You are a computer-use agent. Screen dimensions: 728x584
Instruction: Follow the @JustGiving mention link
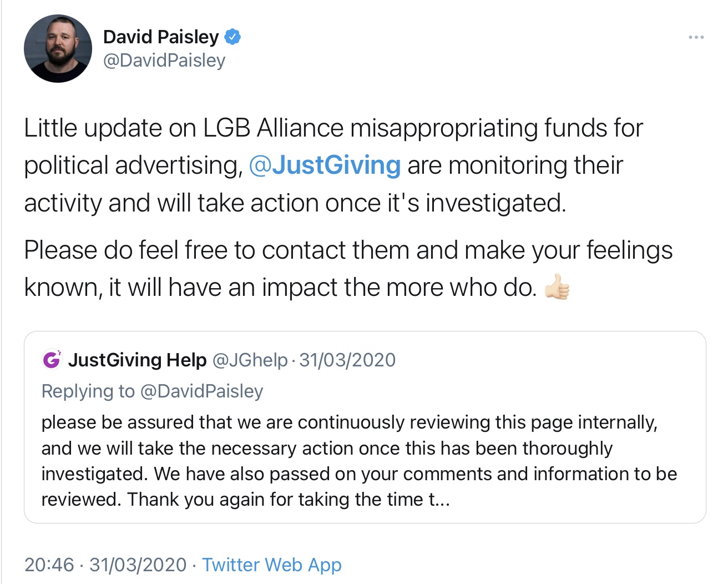[325, 165]
